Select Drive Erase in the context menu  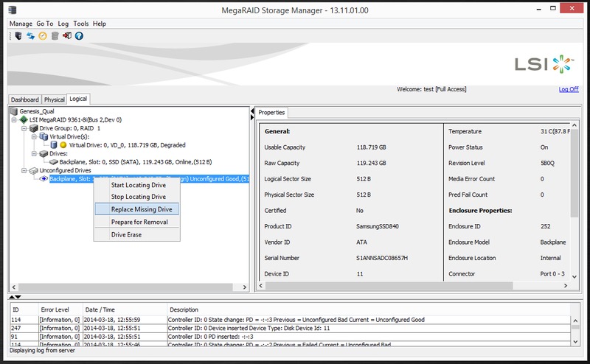pos(126,234)
